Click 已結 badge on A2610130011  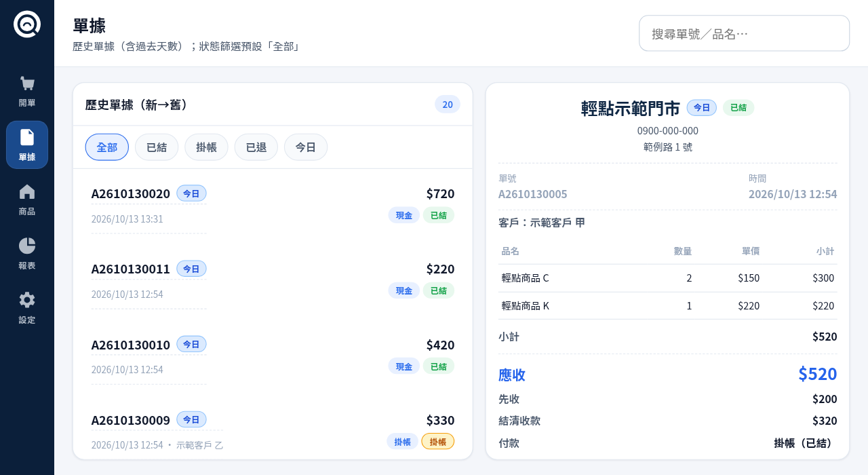[x=439, y=290]
